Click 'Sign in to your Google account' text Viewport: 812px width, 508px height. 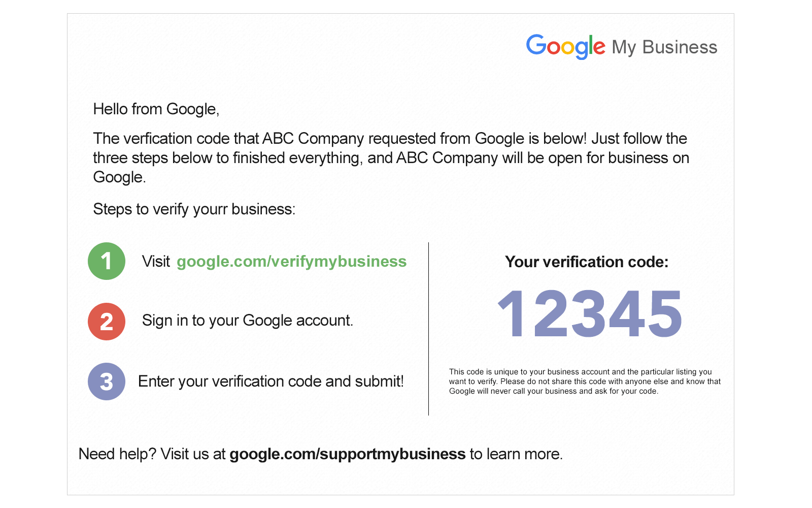point(248,321)
